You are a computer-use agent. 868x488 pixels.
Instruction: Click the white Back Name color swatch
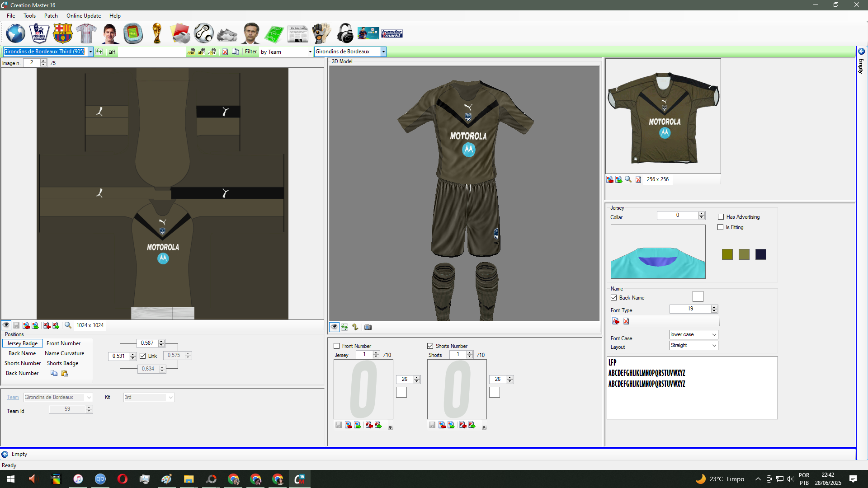coord(698,297)
